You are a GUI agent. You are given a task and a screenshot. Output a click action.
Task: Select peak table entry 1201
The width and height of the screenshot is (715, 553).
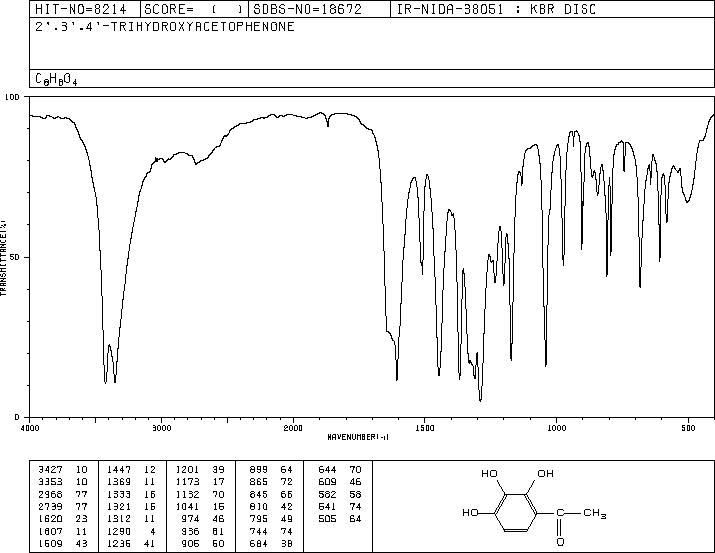click(187, 470)
